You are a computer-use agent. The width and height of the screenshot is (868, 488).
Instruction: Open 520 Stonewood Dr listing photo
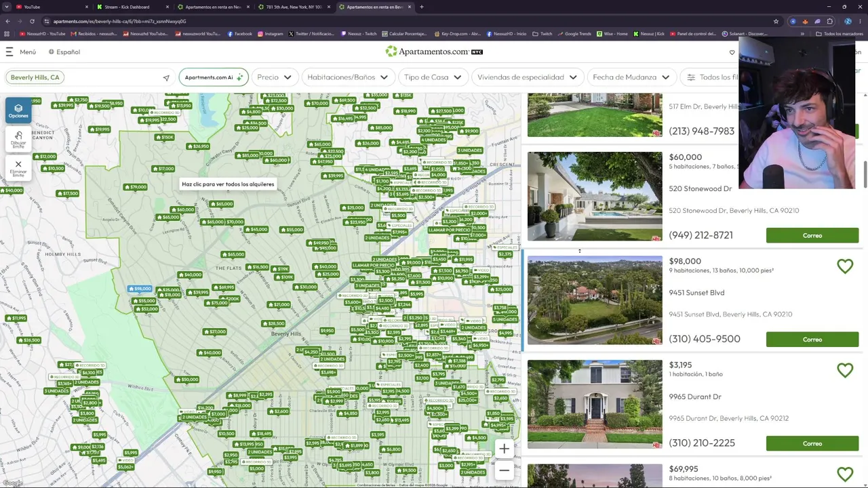point(595,197)
